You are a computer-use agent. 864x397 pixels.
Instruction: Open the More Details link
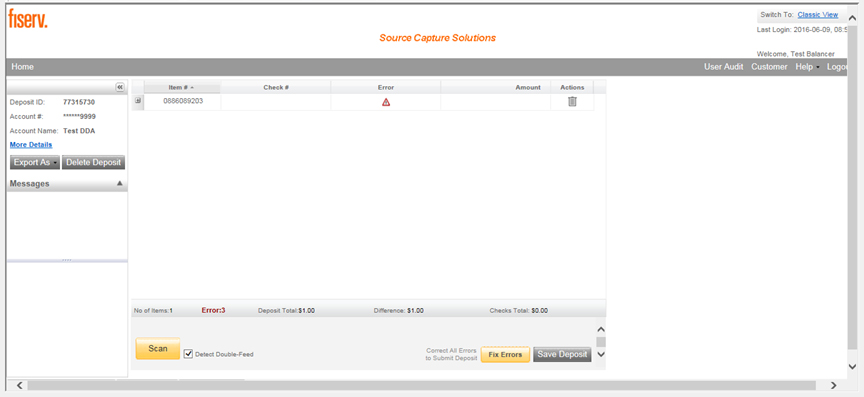point(31,144)
